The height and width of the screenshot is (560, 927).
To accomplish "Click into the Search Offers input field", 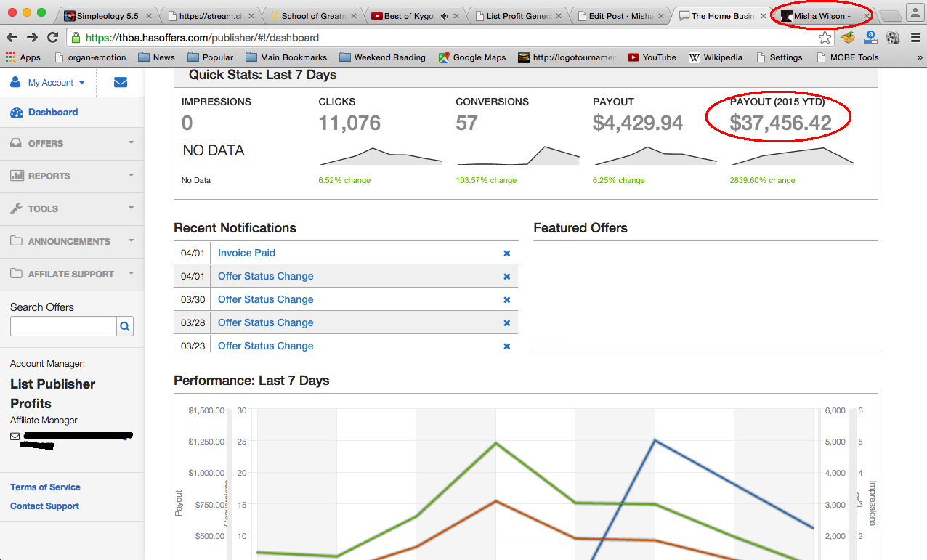I will click(63, 327).
